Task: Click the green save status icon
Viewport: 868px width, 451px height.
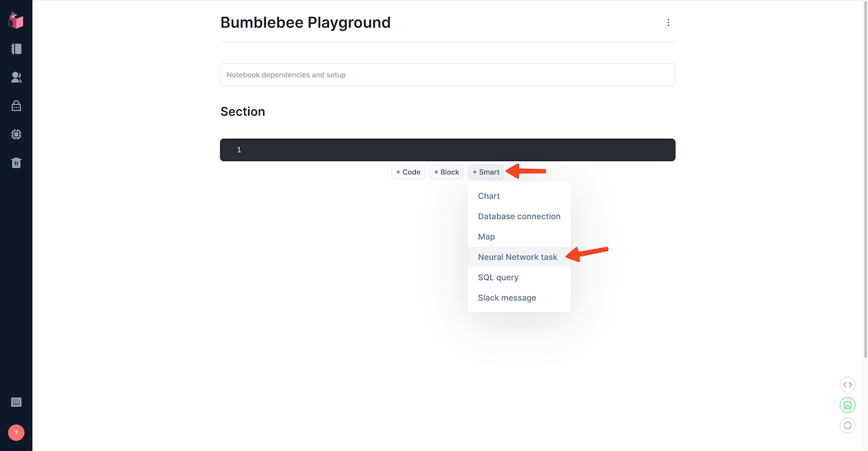Action: click(x=847, y=405)
